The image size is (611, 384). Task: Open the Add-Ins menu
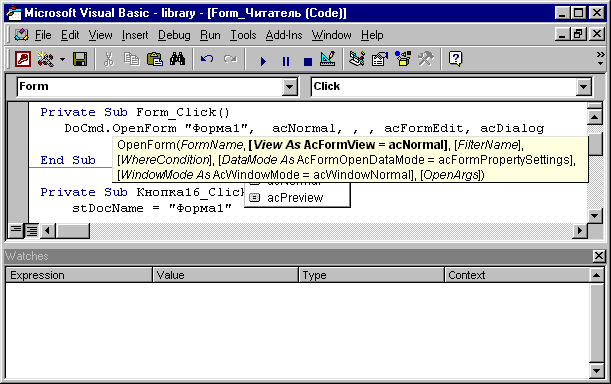284,35
